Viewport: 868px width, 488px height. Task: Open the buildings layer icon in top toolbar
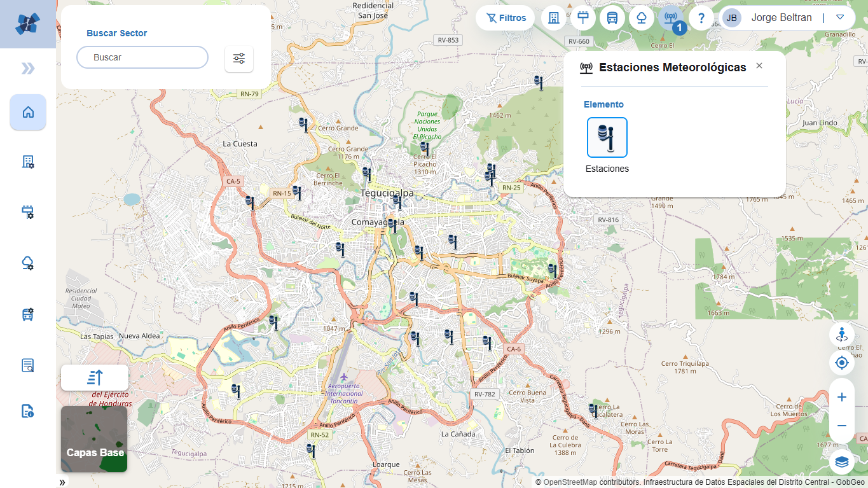point(553,18)
